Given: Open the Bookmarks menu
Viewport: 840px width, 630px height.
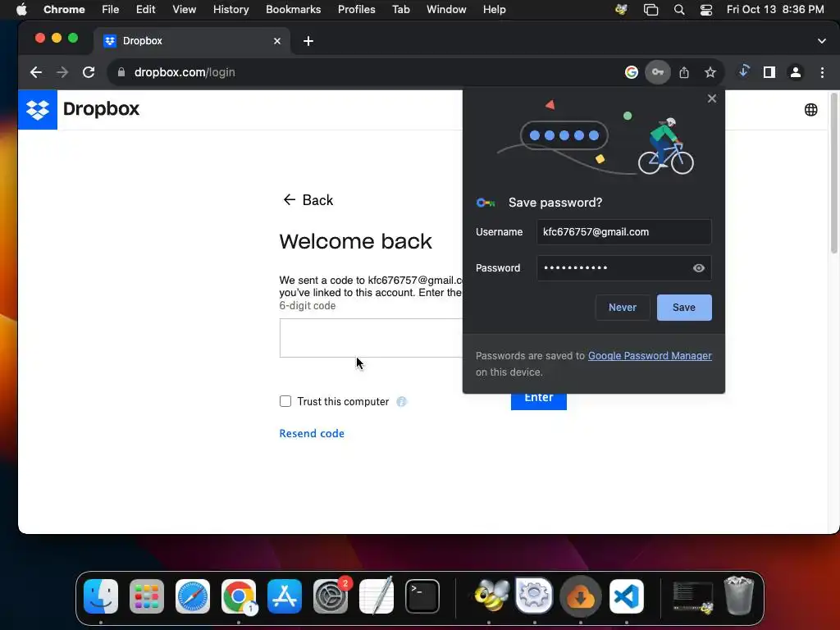Looking at the screenshot, I should [x=293, y=10].
